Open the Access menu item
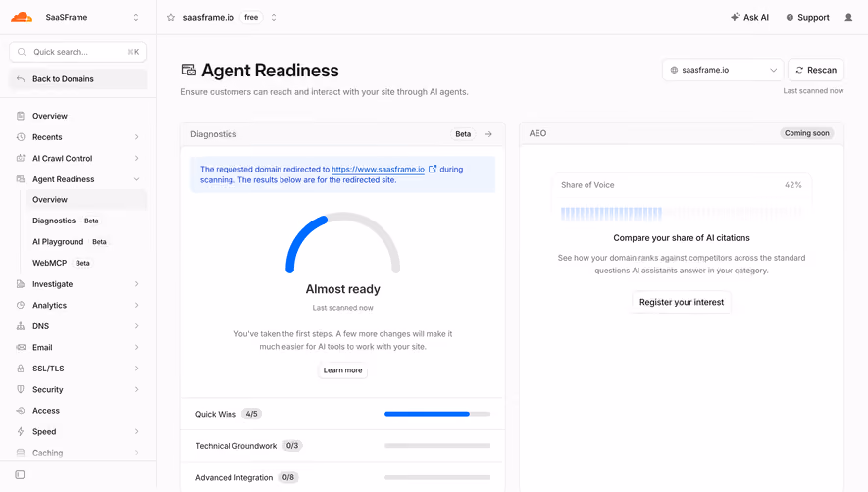 pyautogui.click(x=78, y=410)
